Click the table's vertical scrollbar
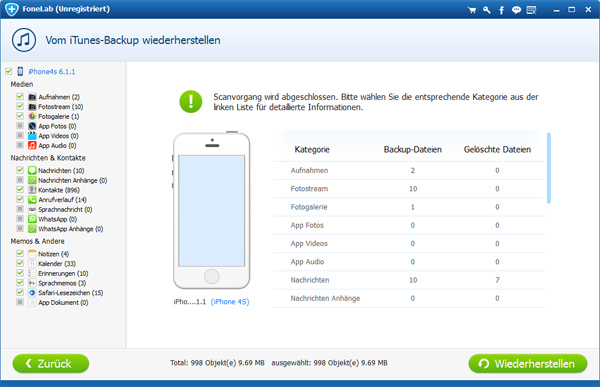The image size is (600, 387). coord(549,168)
